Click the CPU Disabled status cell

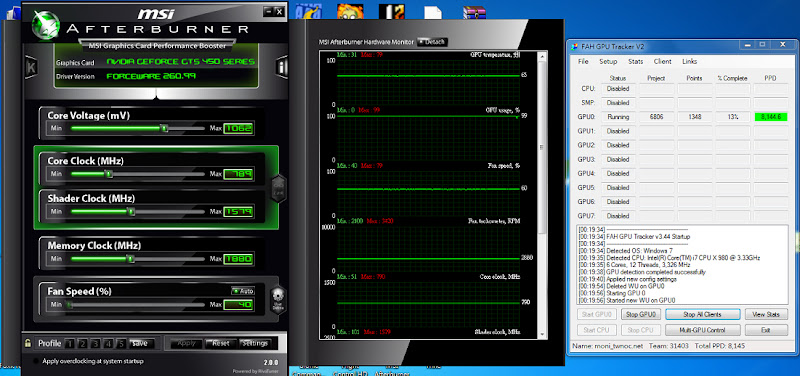618,89
